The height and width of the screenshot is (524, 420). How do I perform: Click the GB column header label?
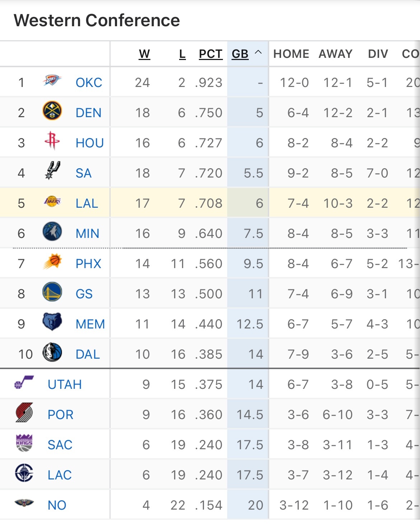[x=240, y=54]
